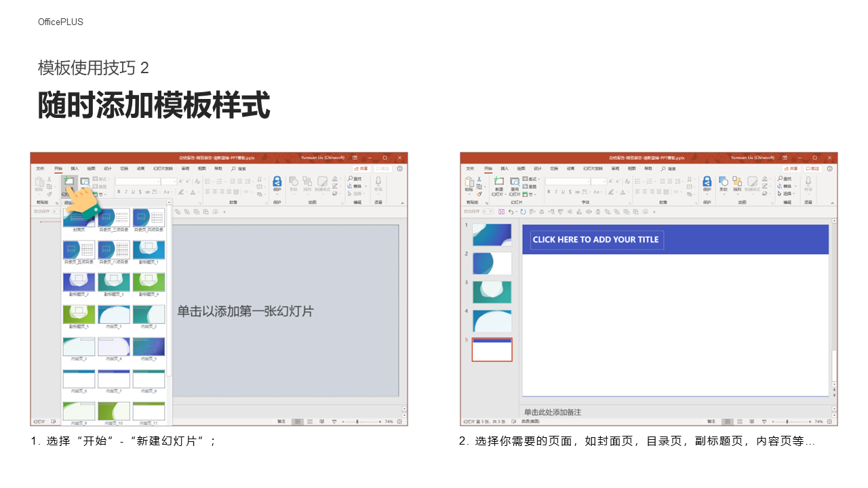Open the Undo dropdown arrow
The width and height of the screenshot is (868, 488).
(x=515, y=212)
